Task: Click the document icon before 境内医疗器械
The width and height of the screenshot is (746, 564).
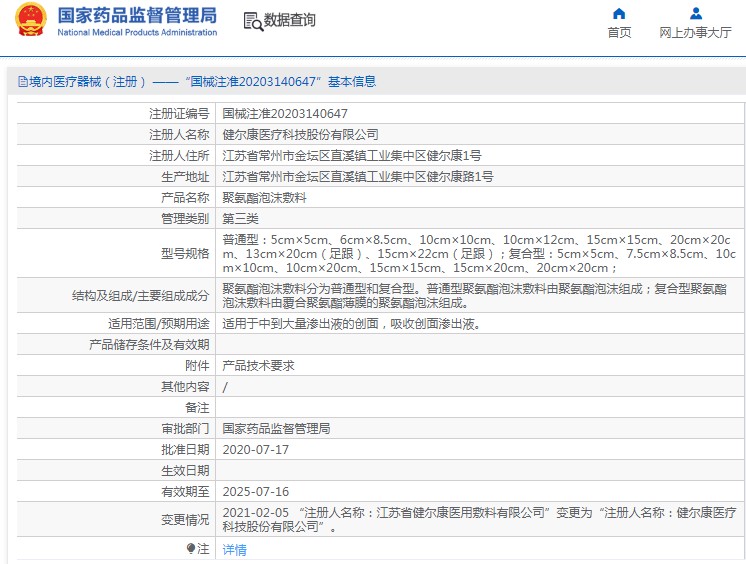Action: (x=22, y=82)
